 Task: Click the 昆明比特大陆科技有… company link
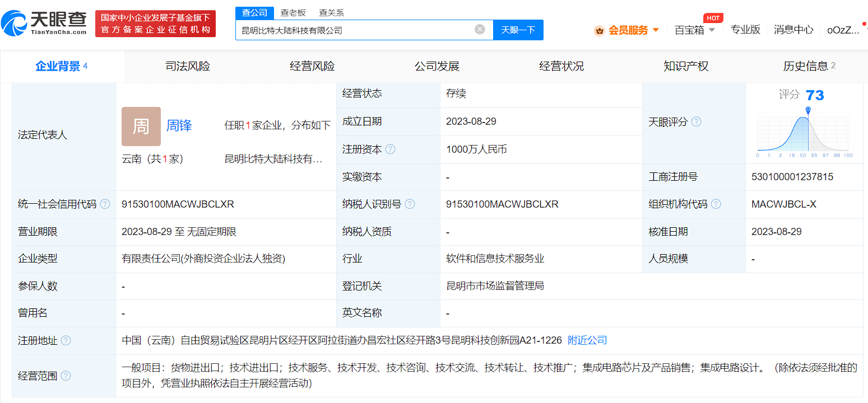(x=273, y=159)
